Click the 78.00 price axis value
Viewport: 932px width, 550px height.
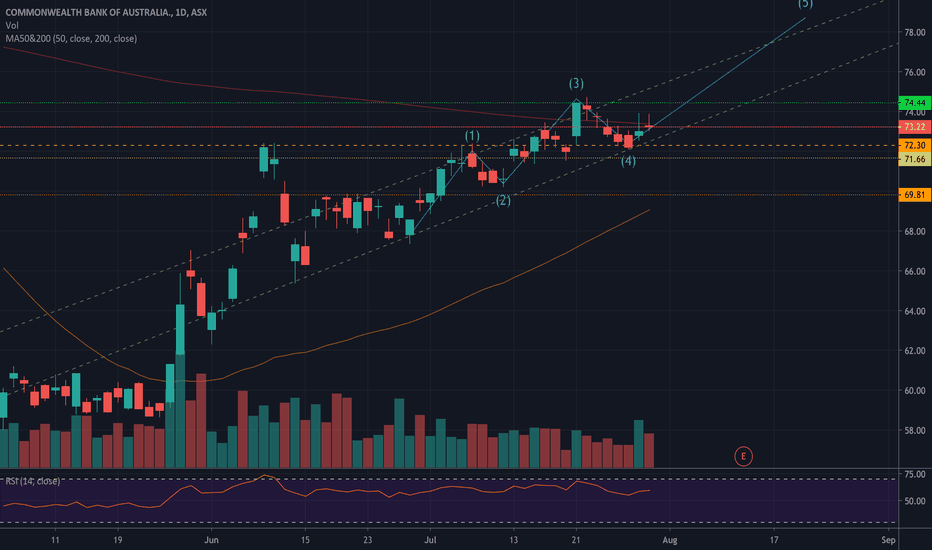click(914, 32)
